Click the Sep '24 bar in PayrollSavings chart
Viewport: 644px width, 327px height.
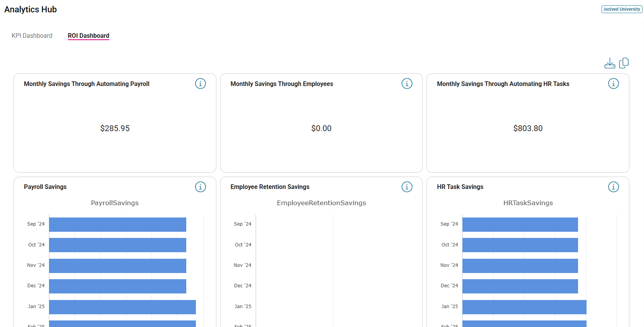tap(118, 224)
